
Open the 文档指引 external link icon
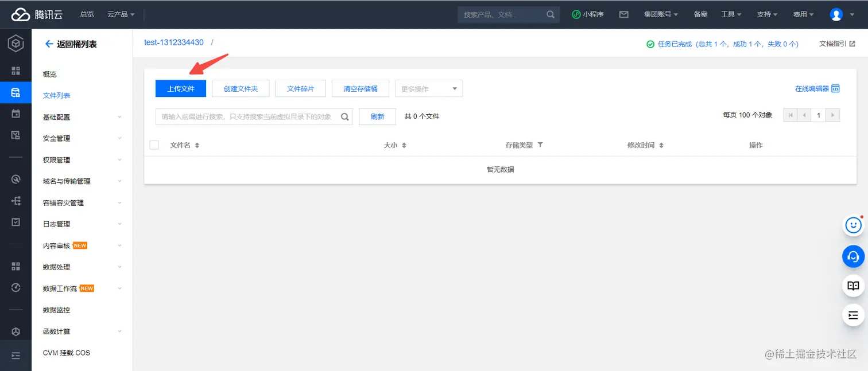(852, 44)
